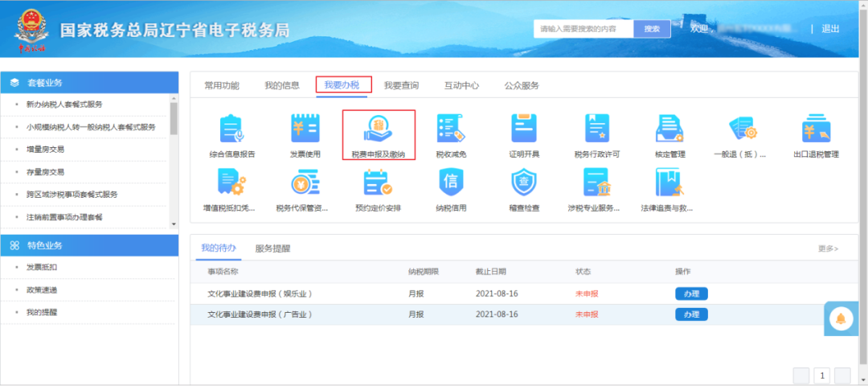Switch to 服务提醒 tab
Image resolution: width=868 pixels, height=386 pixels.
coord(272,248)
